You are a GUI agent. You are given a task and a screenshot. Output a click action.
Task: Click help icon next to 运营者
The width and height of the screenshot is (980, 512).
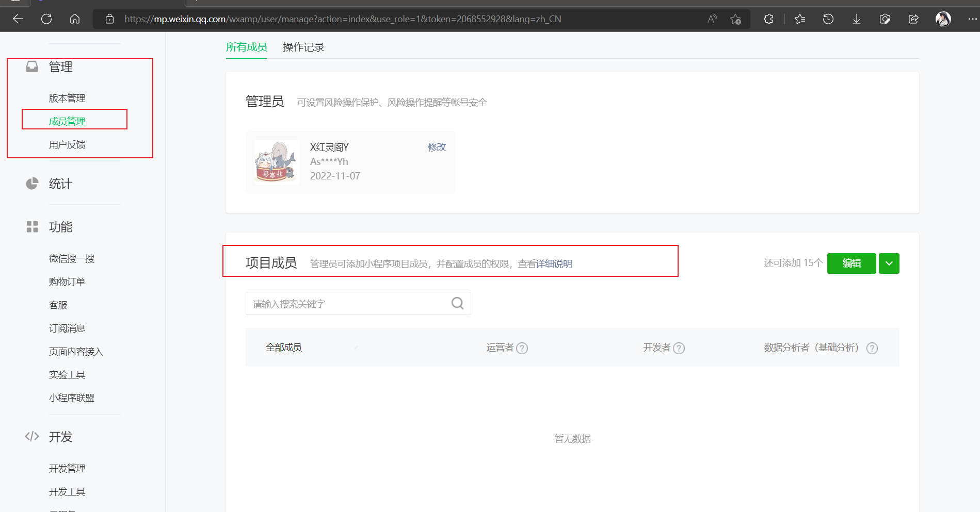tap(522, 348)
